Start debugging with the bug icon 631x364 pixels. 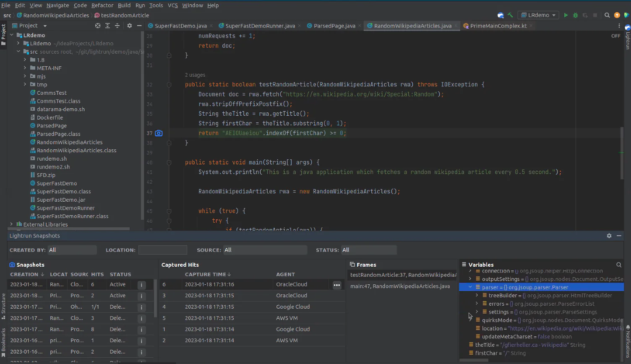tap(575, 15)
